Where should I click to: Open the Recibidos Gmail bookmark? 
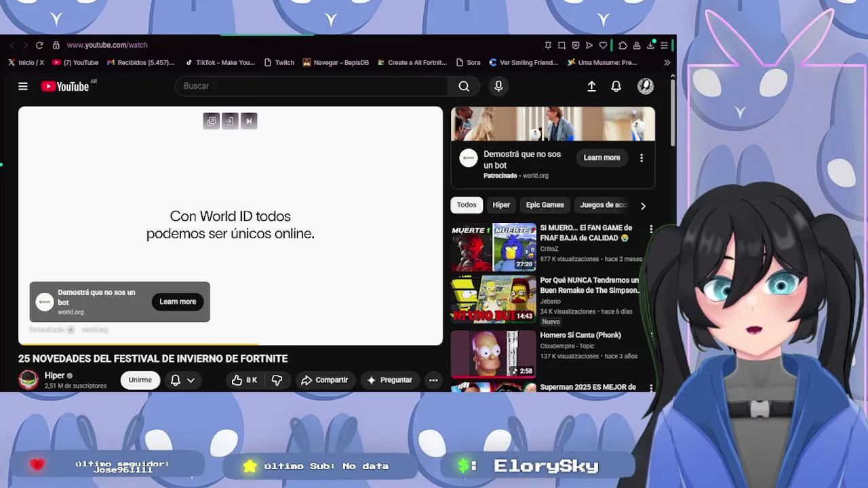pos(141,62)
